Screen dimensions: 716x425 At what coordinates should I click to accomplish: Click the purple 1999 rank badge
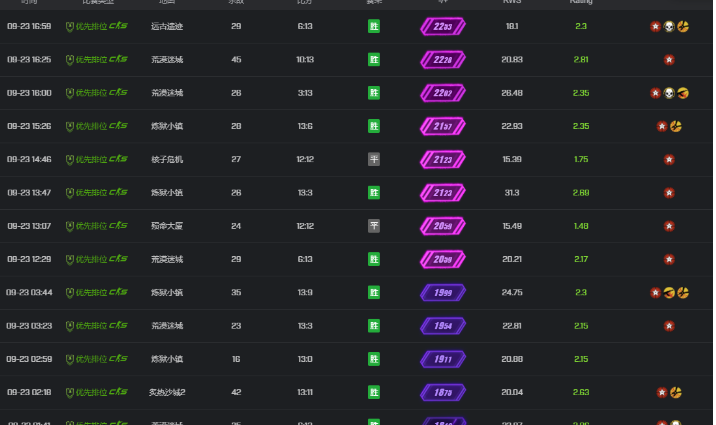[x=443, y=292]
